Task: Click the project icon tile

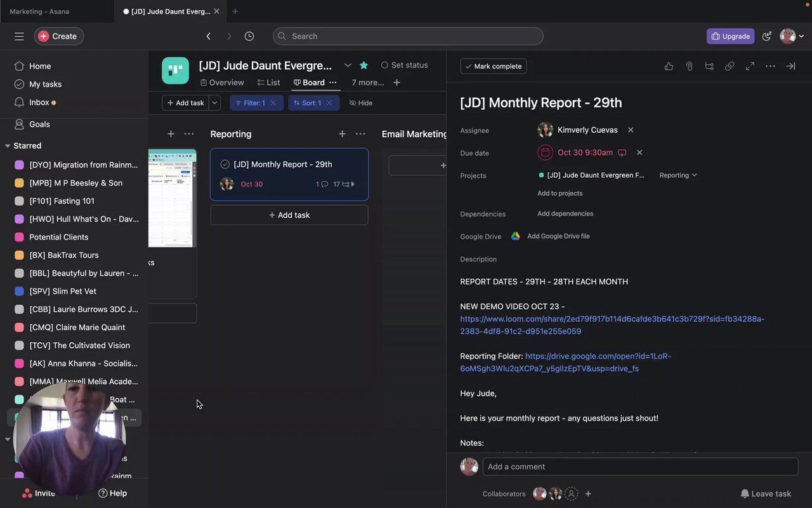Action: (x=175, y=70)
